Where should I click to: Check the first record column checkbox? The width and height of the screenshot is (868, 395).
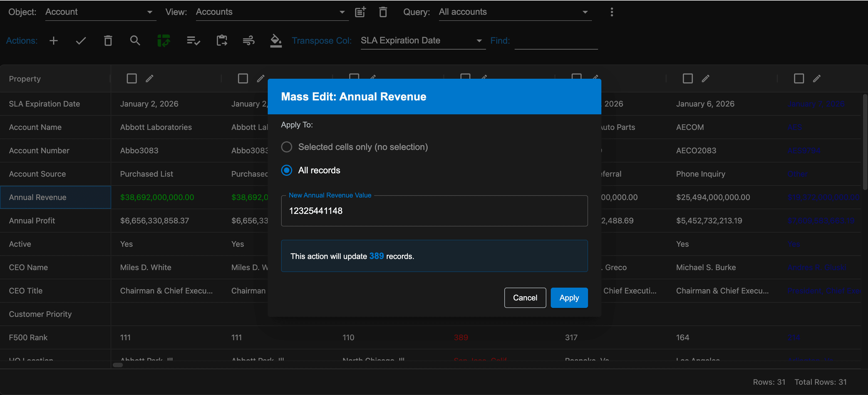tap(132, 78)
